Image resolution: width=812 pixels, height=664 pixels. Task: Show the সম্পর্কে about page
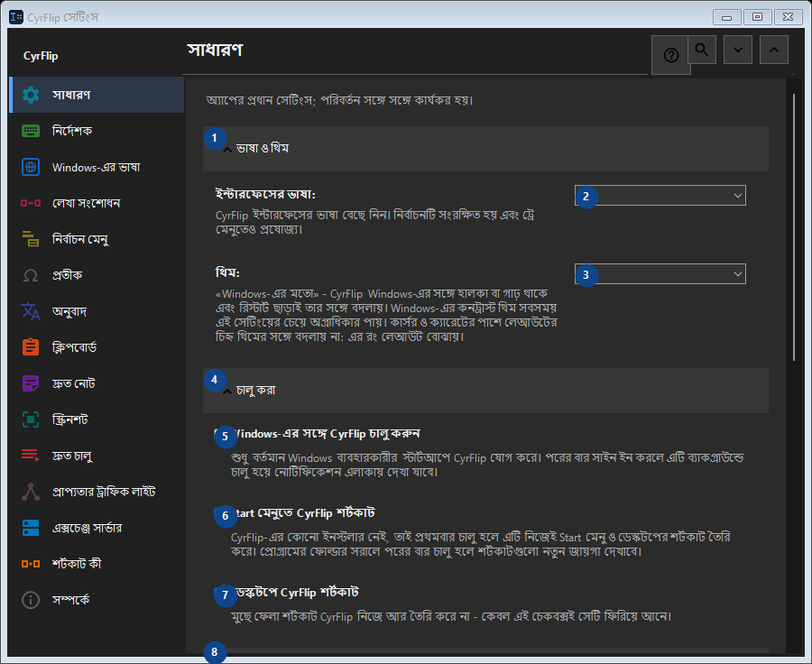point(97,600)
